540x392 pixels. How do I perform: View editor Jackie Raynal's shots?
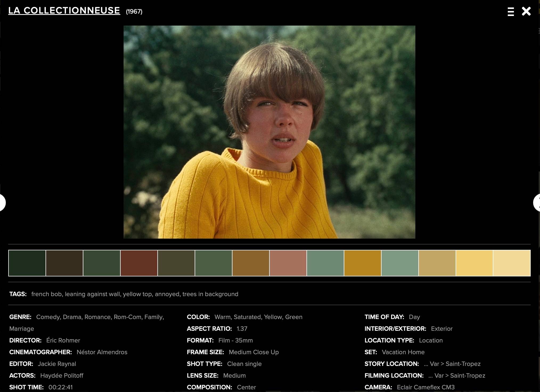[57, 364]
